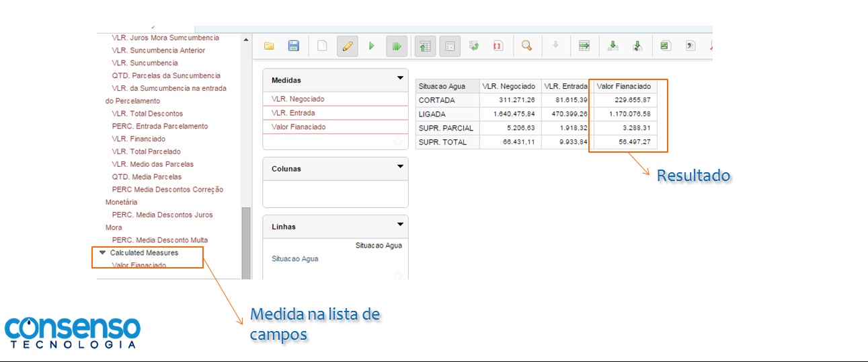Click the pencil edit icon
The height and width of the screenshot is (362, 868).
pos(347,46)
